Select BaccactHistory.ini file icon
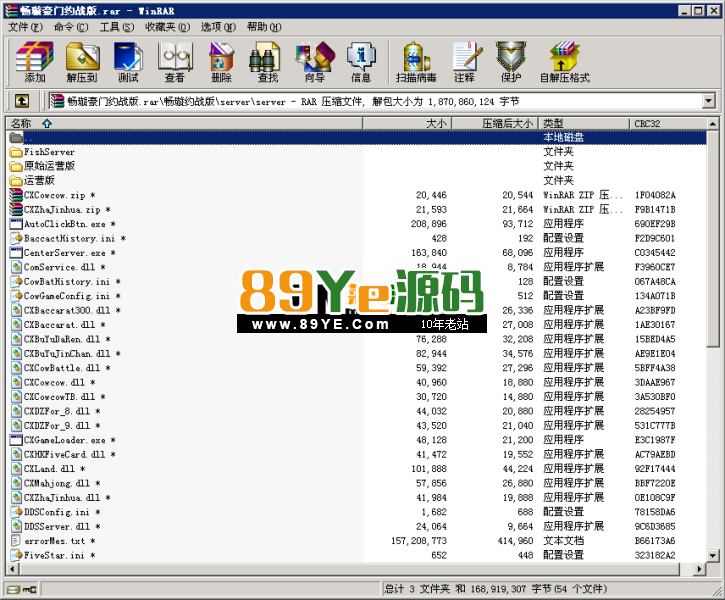 pos(17,238)
